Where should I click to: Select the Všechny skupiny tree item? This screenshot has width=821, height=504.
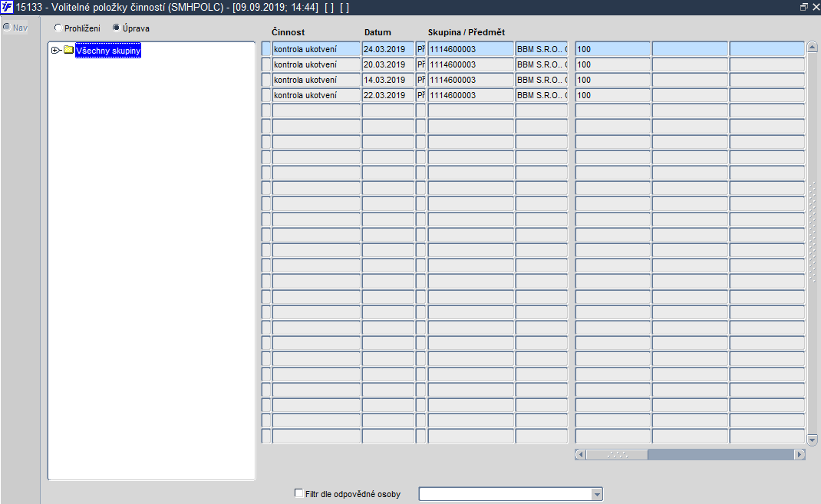108,51
